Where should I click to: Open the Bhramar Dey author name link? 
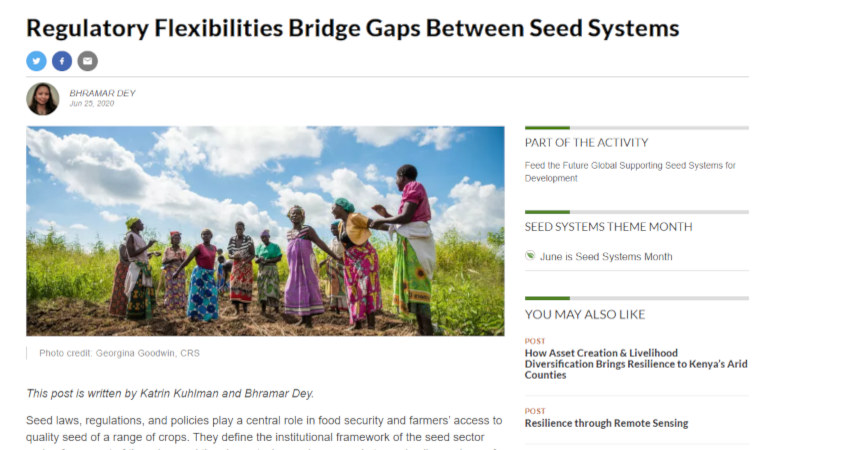click(x=102, y=93)
